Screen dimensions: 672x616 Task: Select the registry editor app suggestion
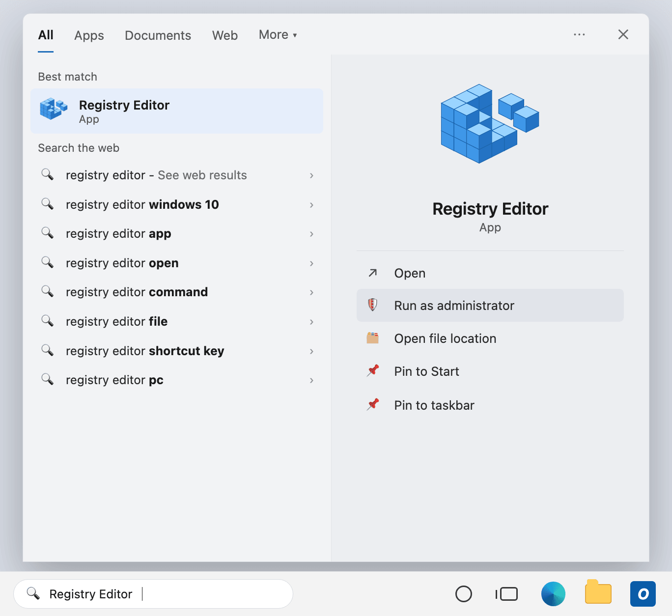(177, 234)
